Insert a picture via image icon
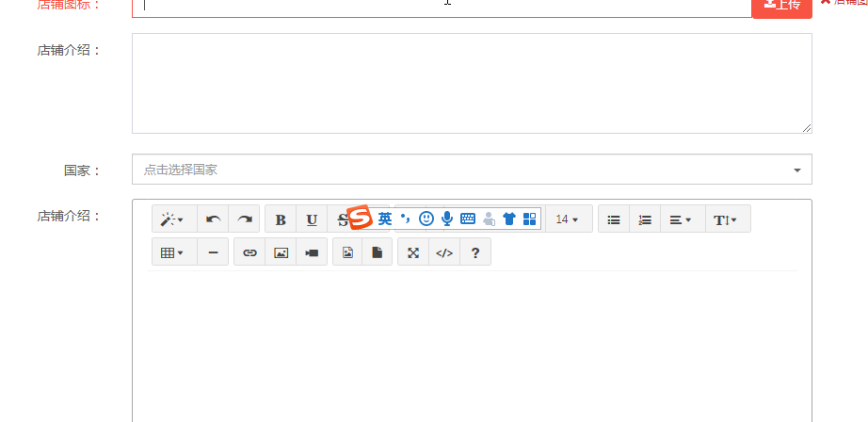 coord(281,252)
